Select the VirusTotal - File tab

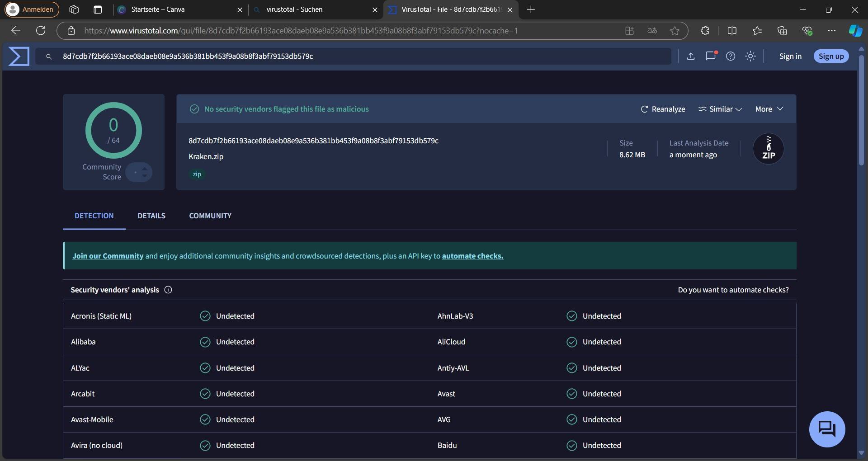point(451,9)
